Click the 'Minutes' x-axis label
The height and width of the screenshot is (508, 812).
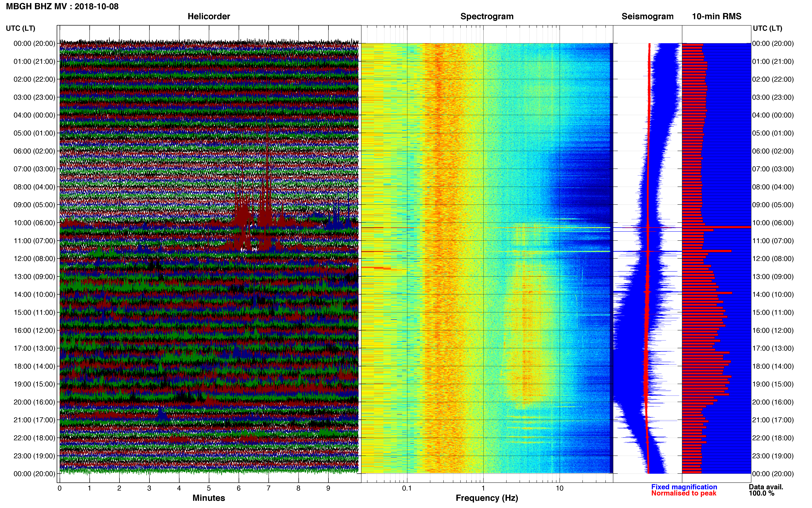[x=209, y=498]
